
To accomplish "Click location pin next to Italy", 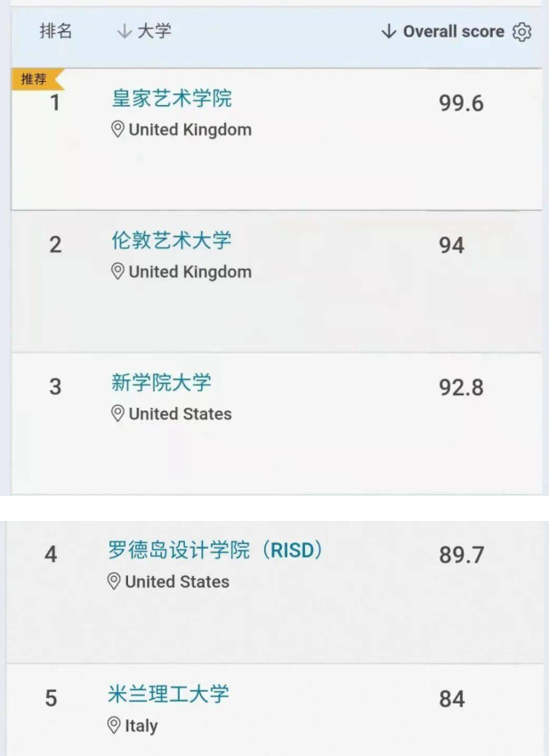I will point(114,725).
